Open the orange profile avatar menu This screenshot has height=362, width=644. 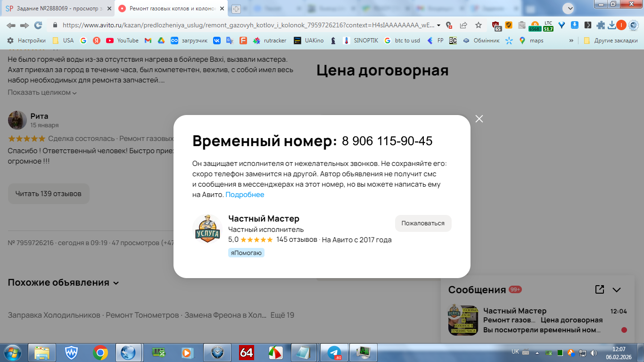tap(621, 25)
